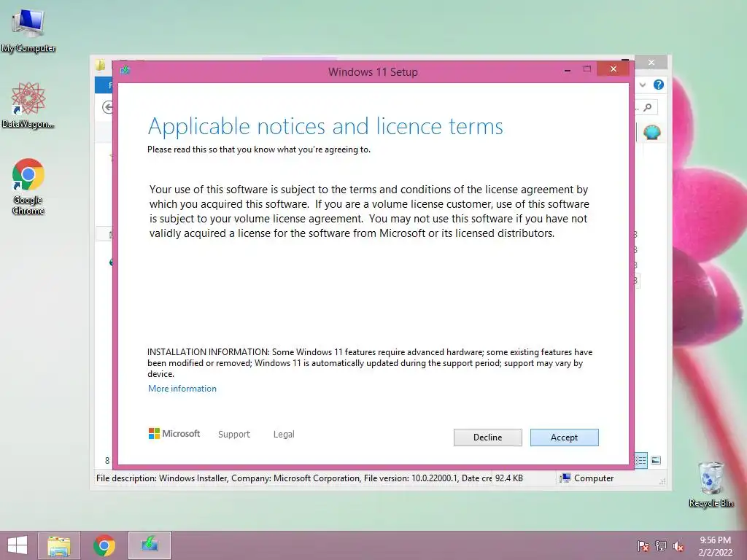Open File Explorer from taskbar
The height and width of the screenshot is (560, 747).
point(59,545)
